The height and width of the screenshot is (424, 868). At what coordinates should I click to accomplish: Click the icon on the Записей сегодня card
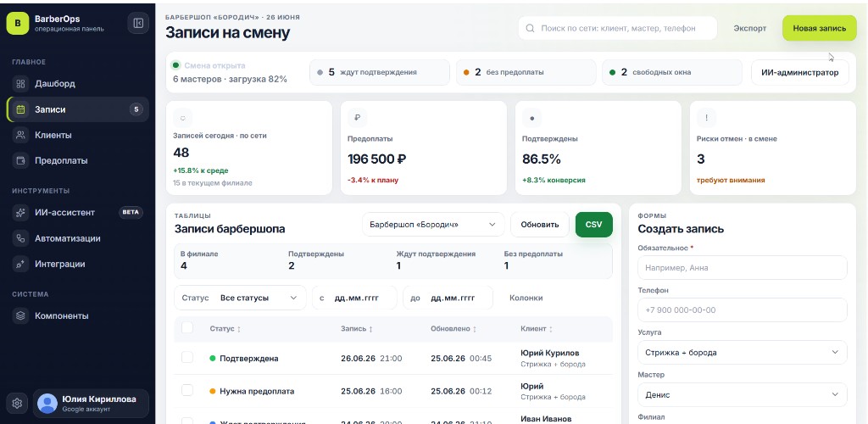click(183, 118)
